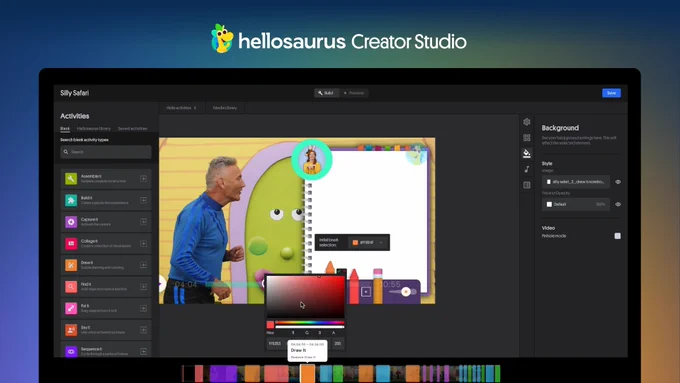680x383 pixels.
Task: Add the Put It activity with plus
Action: click(x=144, y=308)
